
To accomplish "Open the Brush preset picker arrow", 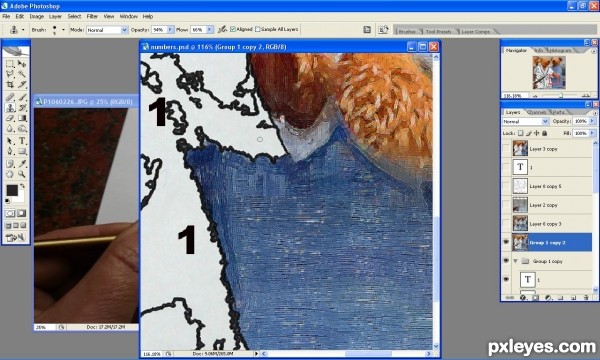I will [63, 29].
